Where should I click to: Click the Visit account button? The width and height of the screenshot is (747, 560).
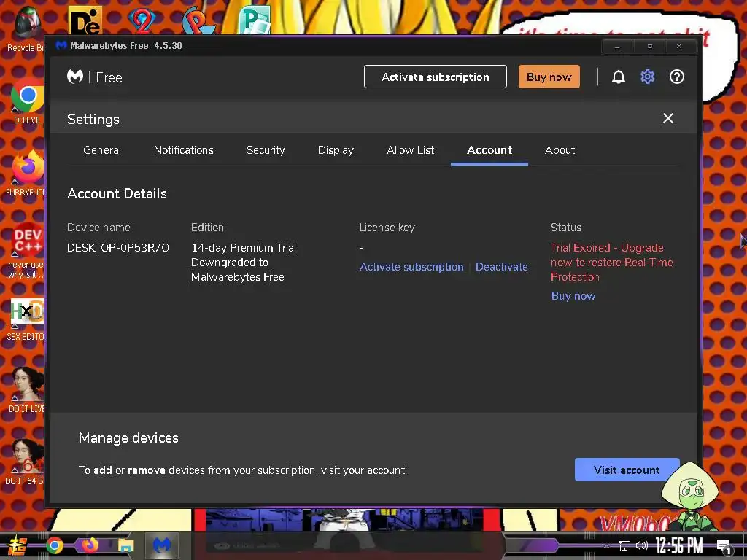(627, 470)
